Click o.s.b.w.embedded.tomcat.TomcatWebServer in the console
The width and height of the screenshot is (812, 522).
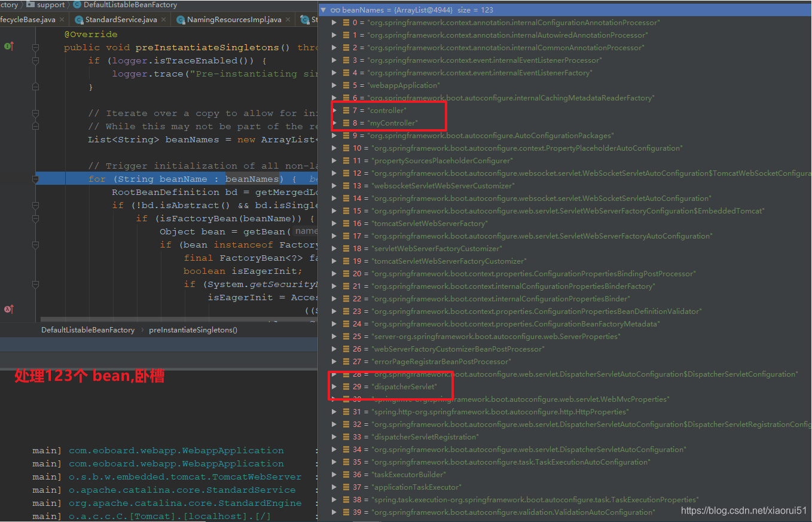185,477
